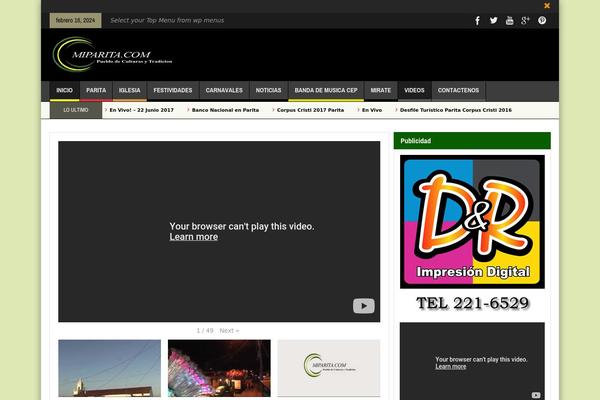
Task: Click the febrero 18, 2024 date badge
Action: (75, 21)
